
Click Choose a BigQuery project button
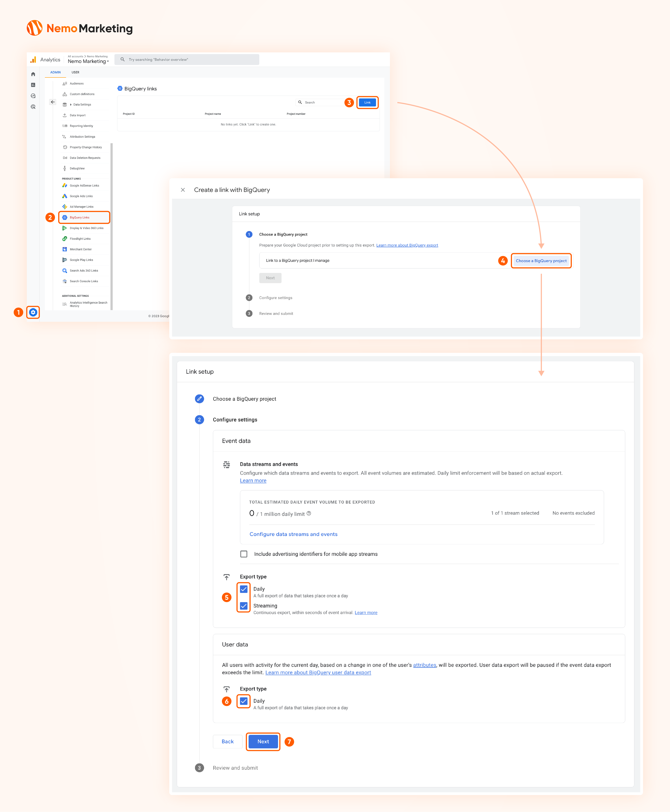point(541,261)
